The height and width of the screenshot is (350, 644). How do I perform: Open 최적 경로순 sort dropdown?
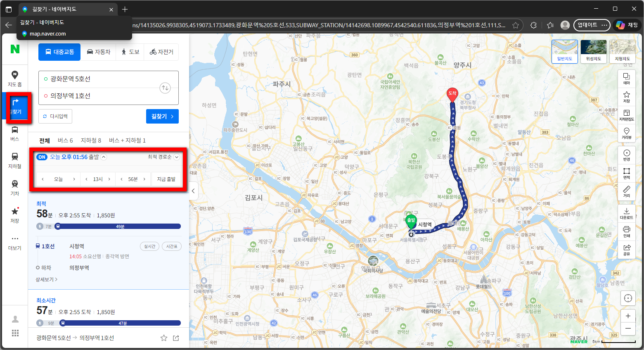(x=163, y=157)
